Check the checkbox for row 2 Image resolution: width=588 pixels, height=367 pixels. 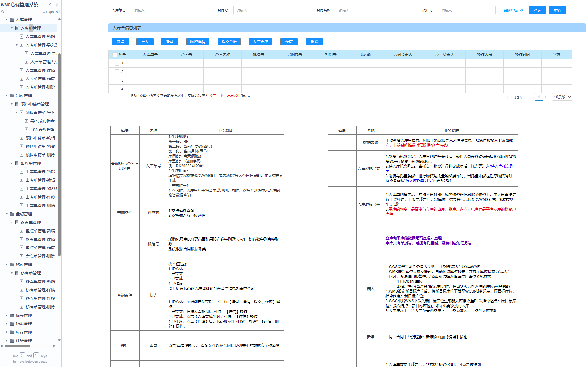coord(117,72)
